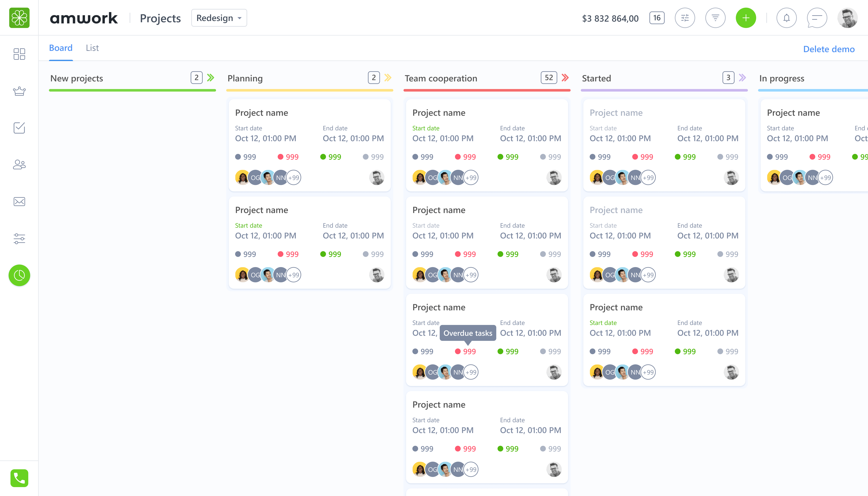Click the +99 members badge on first Planning card
Viewport: 868px width, 496px height.
click(293, 177)
